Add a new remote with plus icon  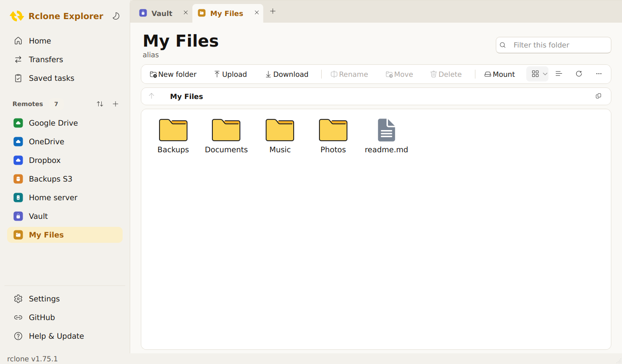(x=116, y=104)
